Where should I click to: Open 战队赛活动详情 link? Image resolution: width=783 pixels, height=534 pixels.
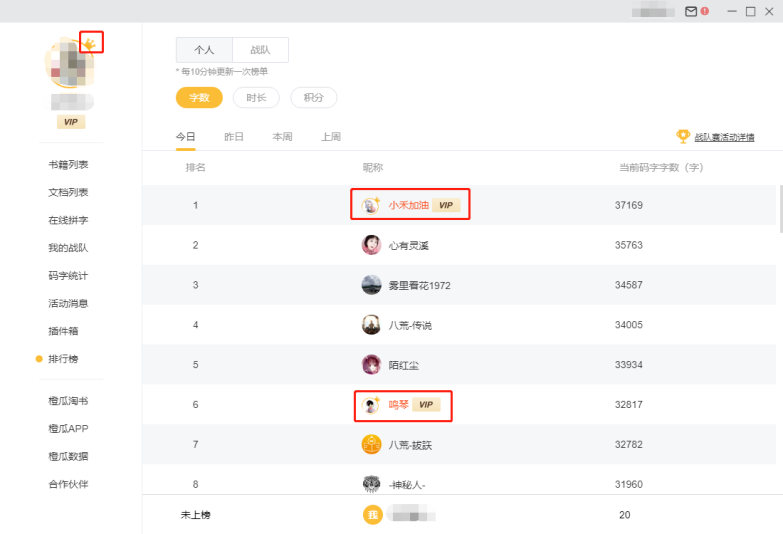724,137
